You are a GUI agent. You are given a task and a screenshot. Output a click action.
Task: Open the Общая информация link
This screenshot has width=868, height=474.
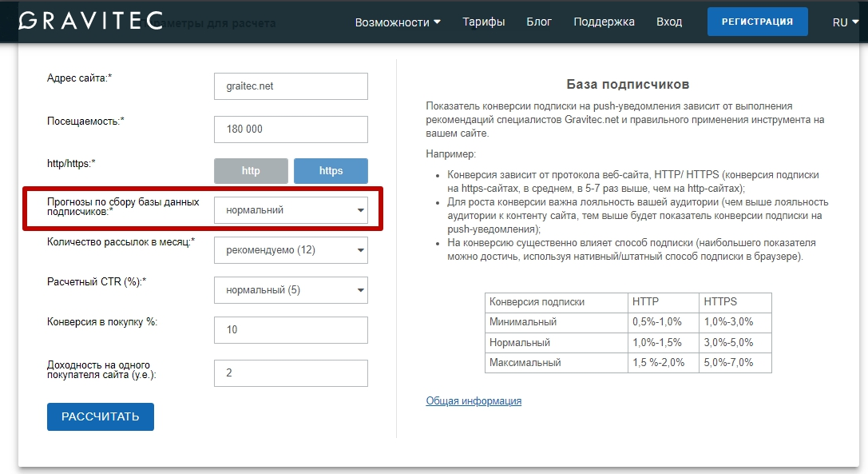pos(474,400)
